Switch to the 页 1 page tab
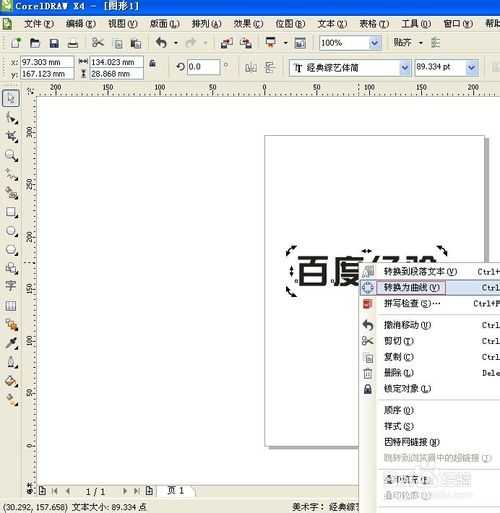This screenshot has width=500, height=513. tap(175, 491)
